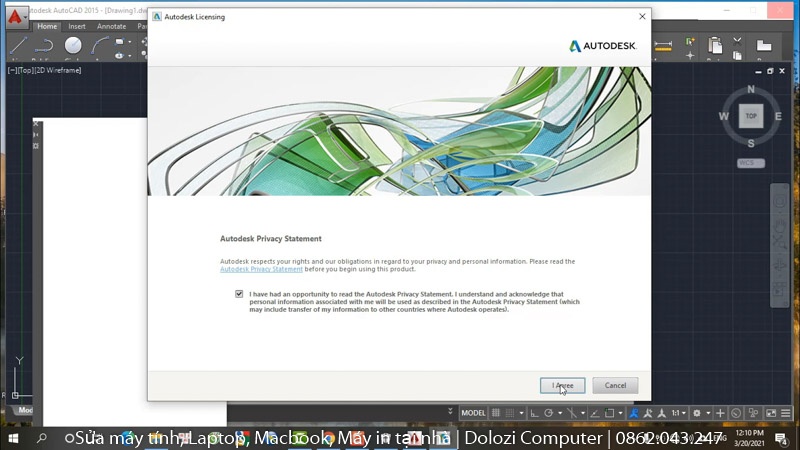Screen dimensions: 800x450
Task: Expand the Ellipse tool dropdown arrow
Action: (130, 55)
